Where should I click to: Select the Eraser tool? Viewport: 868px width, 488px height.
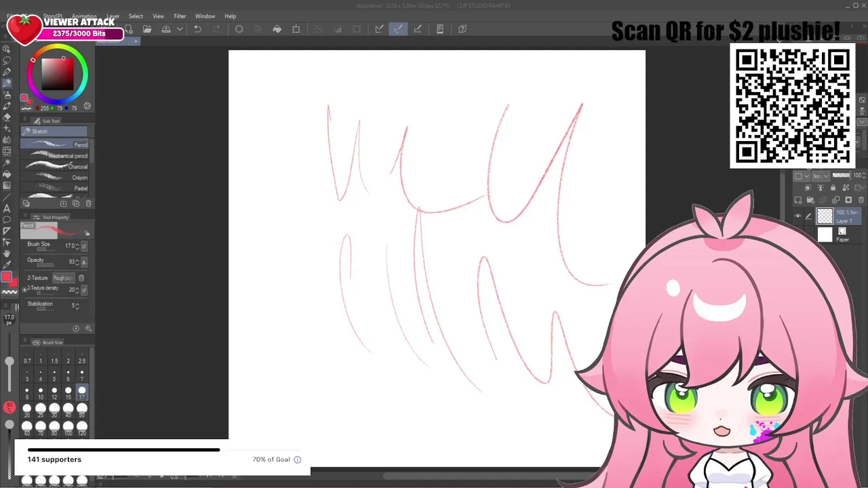pyautogui.click(x=7, y=117)
